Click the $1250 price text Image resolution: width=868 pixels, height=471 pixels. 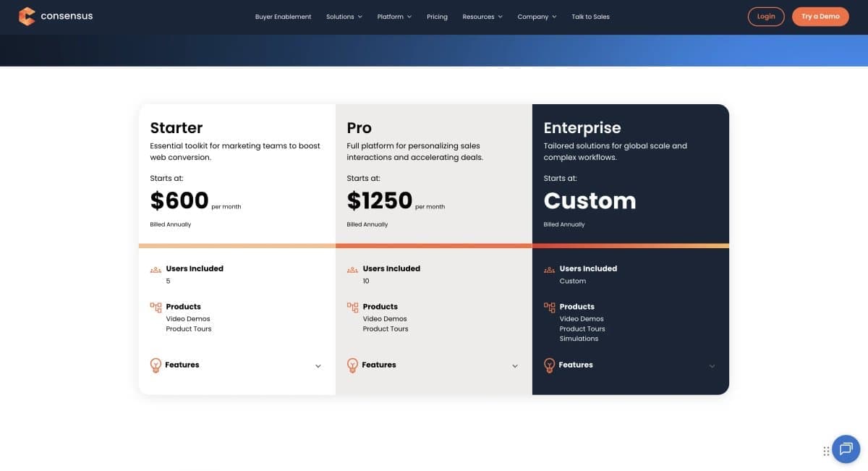(x=380, y=200)
